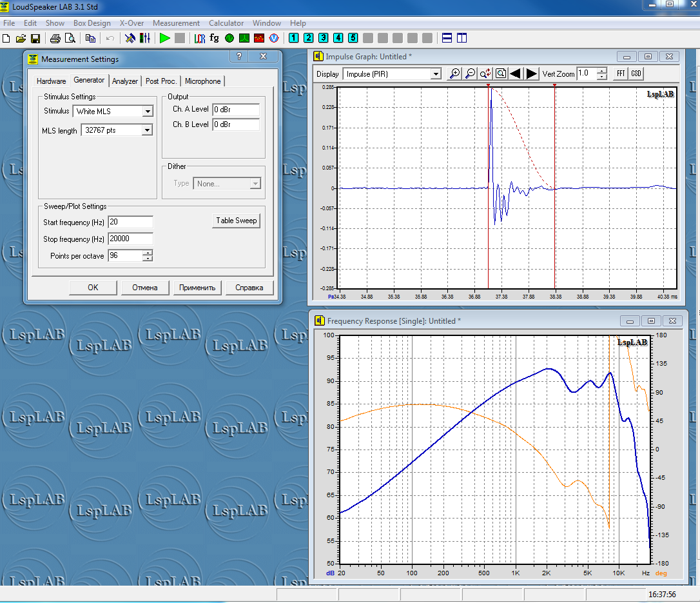Screen dimensions: 700x603
Task: Zoom in on the impulse graph
Action: (454, 74)
